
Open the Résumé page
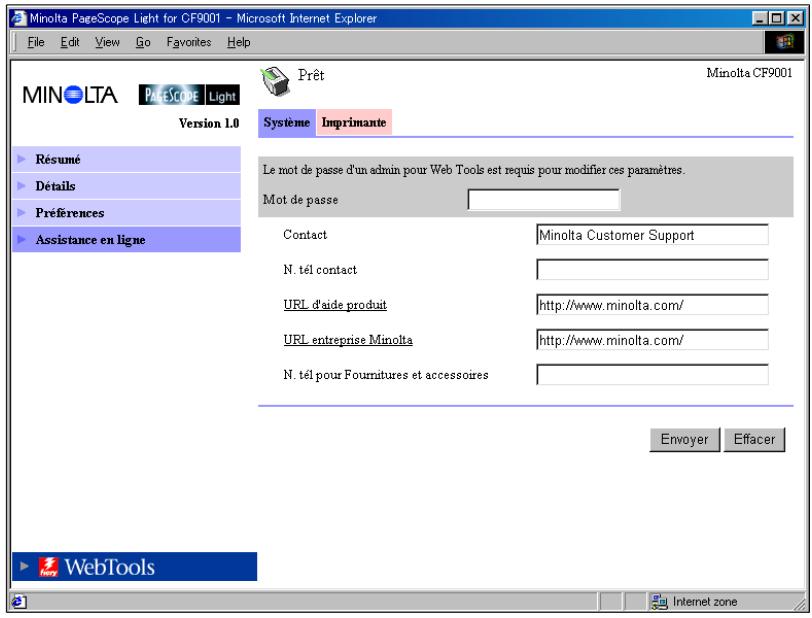126,159
